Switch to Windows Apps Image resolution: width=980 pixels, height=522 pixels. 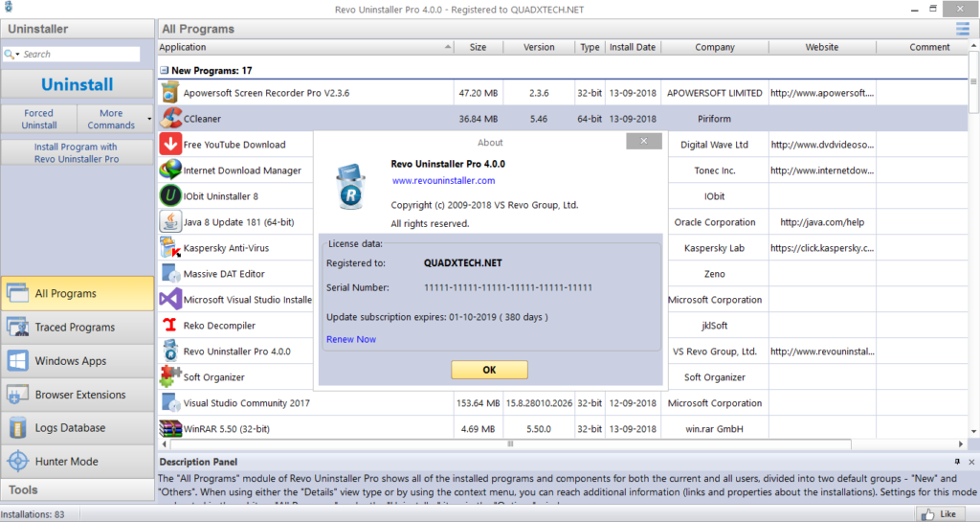pyautogui.click(x=78, y=361)
